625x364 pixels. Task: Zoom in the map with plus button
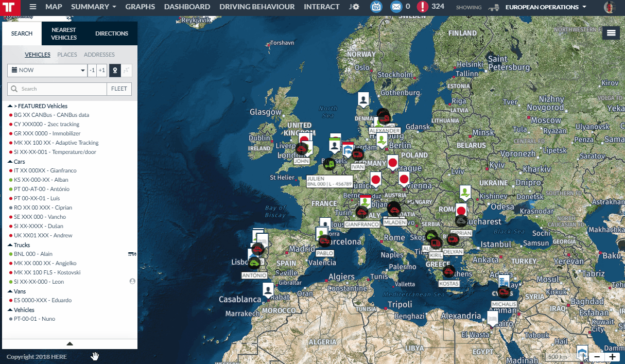pos(612,357)
